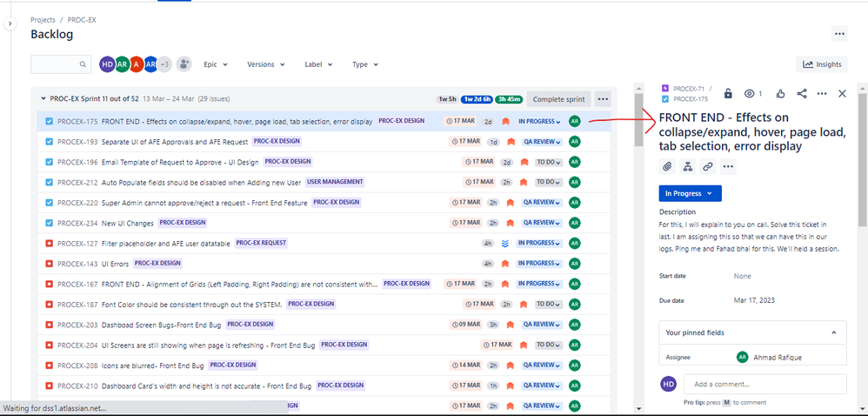The image size is (868, 416).
Task: Open quick-add ellipsis under issue title
Action: click(728, 166)
